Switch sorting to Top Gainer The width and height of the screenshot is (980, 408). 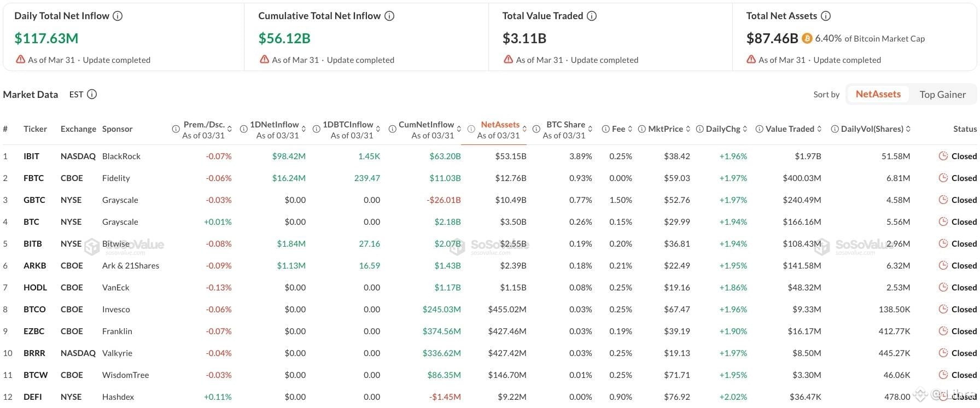[x=942, y=94]
